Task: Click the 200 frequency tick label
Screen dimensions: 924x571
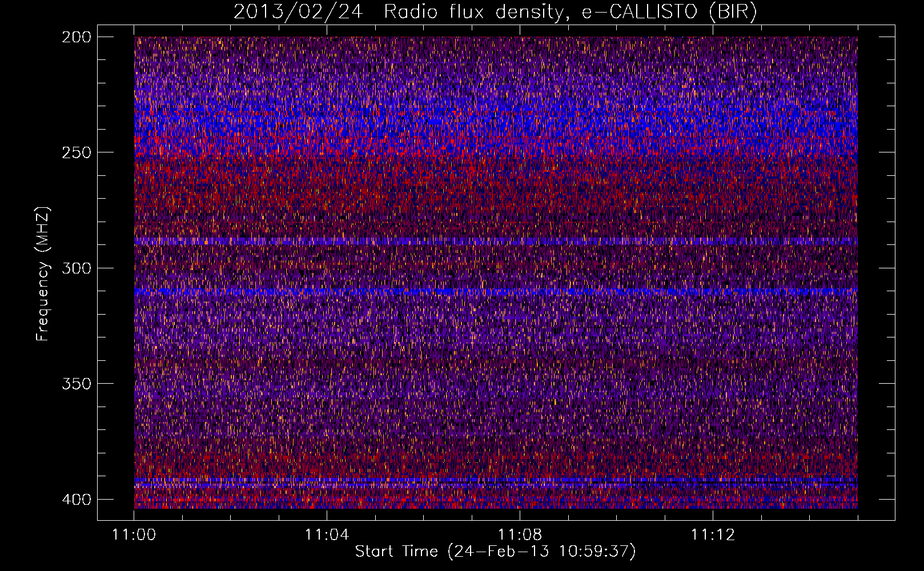Action: click(x=77, y=37)
